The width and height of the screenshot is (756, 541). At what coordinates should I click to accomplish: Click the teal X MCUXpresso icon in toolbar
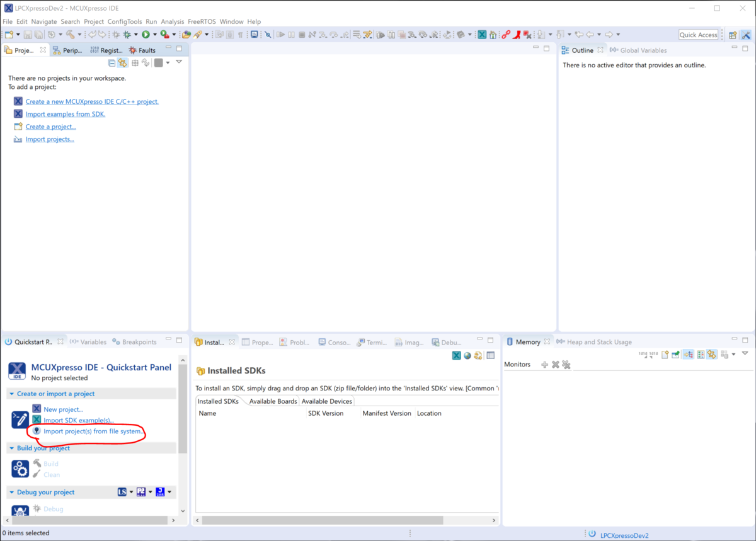(482, 35)
